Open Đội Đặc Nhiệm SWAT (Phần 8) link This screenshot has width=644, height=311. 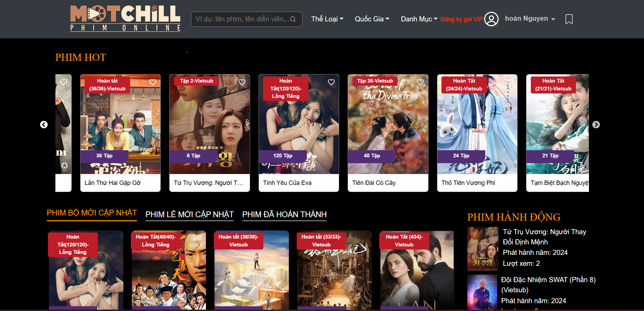click(548, 285)
